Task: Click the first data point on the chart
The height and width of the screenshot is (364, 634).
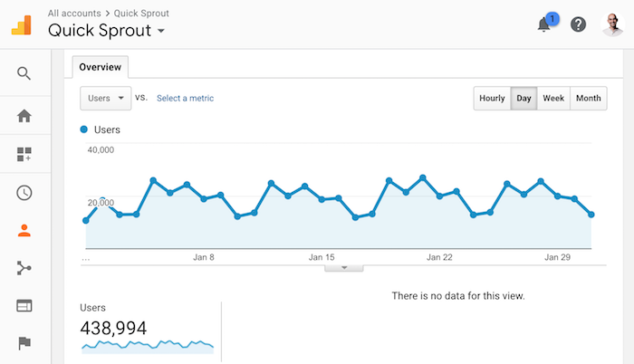Action: click(x=86, y=221)
